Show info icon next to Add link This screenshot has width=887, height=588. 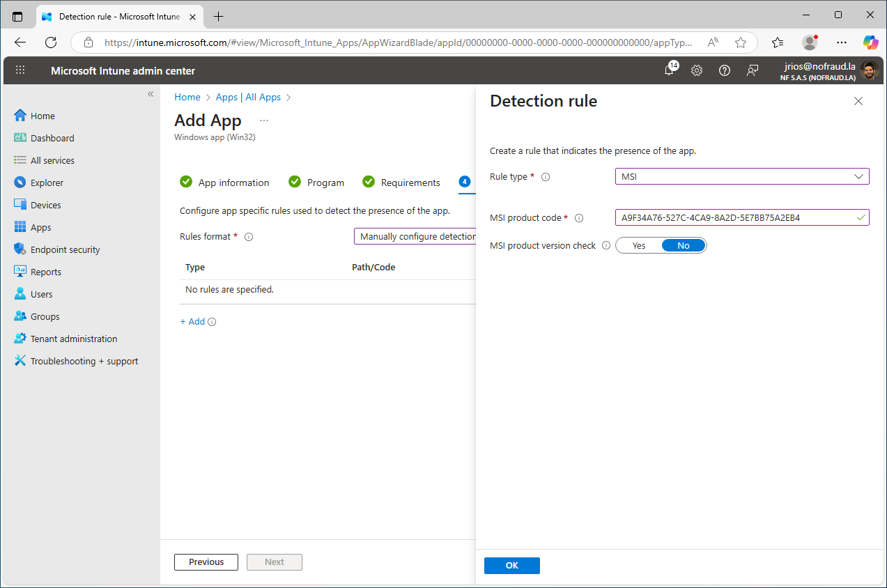(x=212, y=322)
